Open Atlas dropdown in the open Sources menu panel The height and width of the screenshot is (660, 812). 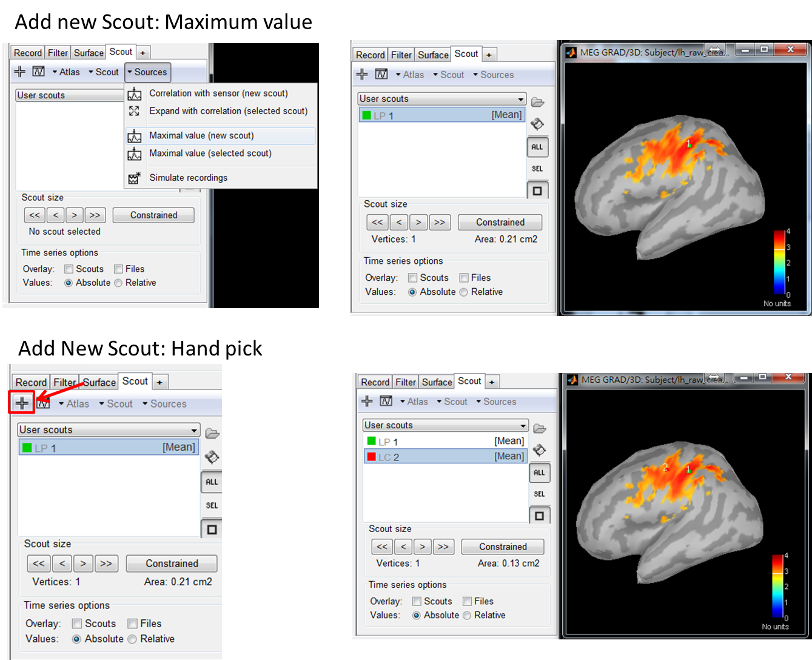pos(66,72)
